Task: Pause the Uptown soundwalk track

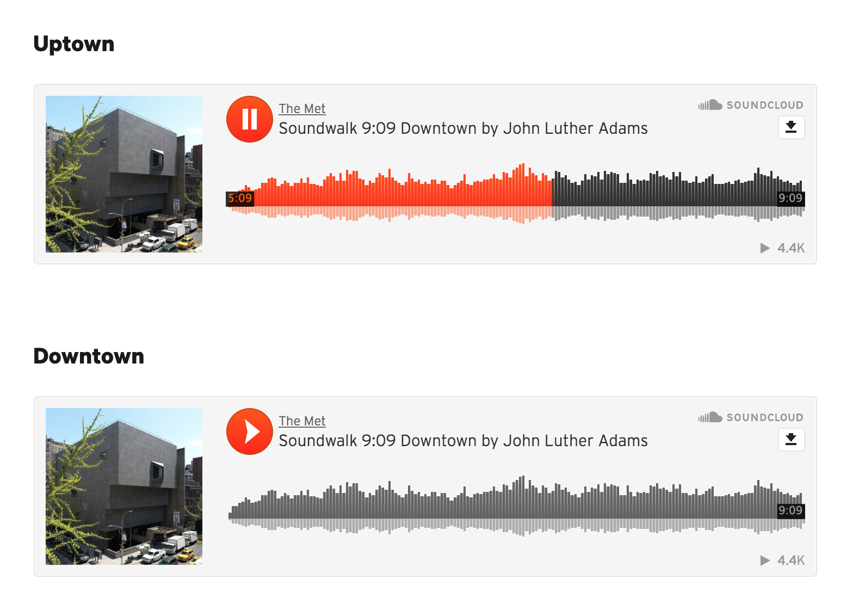Action: tap(249, 119)
